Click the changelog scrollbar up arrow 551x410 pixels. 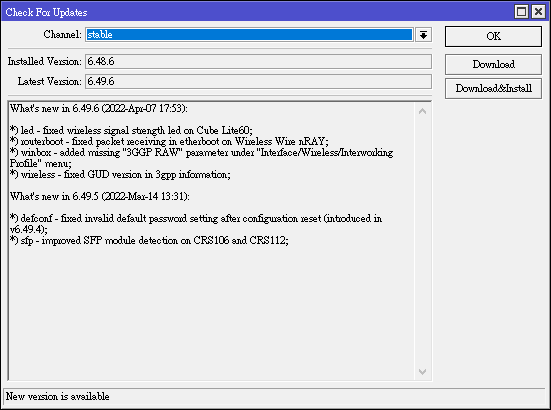pyautogui.click(x=423, y=111)
